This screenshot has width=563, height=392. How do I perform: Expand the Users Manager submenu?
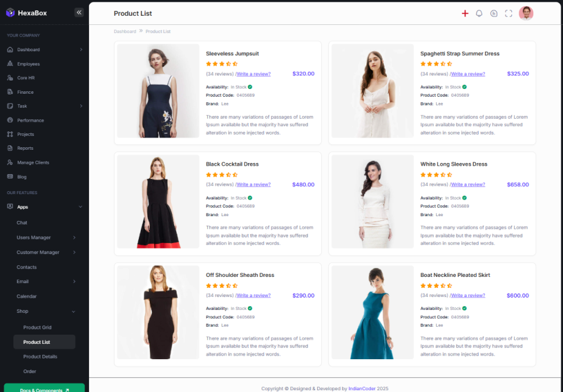(x=74, y=237)
